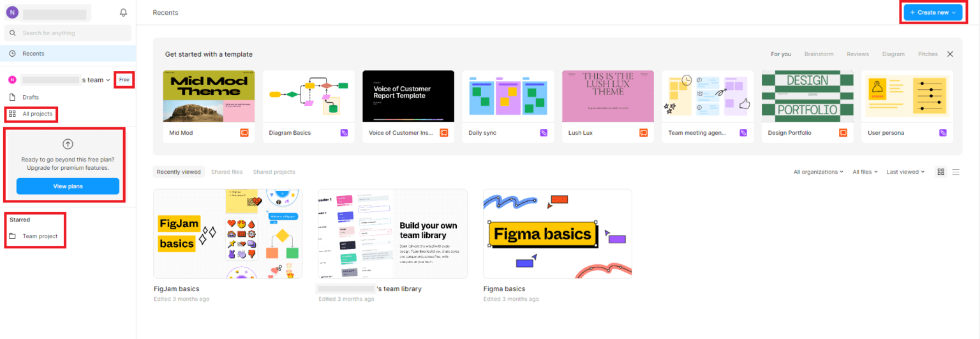Open the notifications bell icon
Image resolution: width=980 pixels, height=339 pixels.
coord(123,13)
